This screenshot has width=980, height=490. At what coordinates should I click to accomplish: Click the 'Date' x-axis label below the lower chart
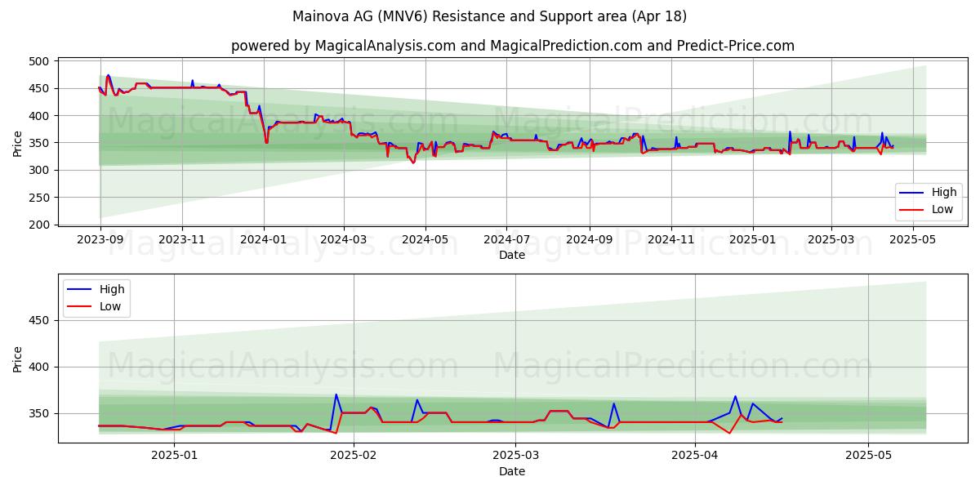click(512, 471)
